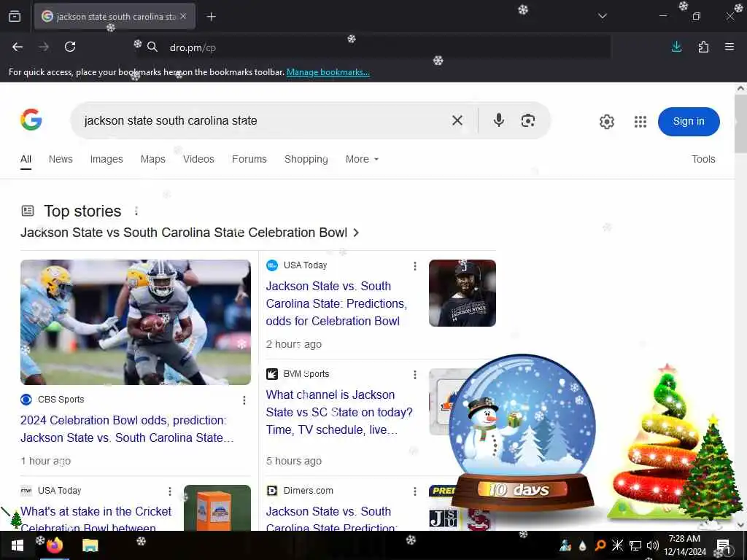The height and width of the screenshot is (560, 747).
Task: Open the recent browsing view icon
Action: [x=15, y=16]
